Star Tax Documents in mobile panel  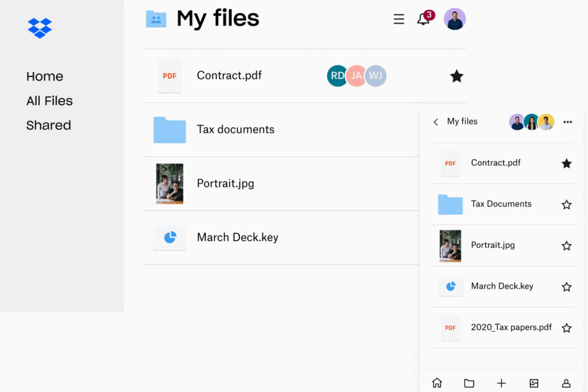566,205
